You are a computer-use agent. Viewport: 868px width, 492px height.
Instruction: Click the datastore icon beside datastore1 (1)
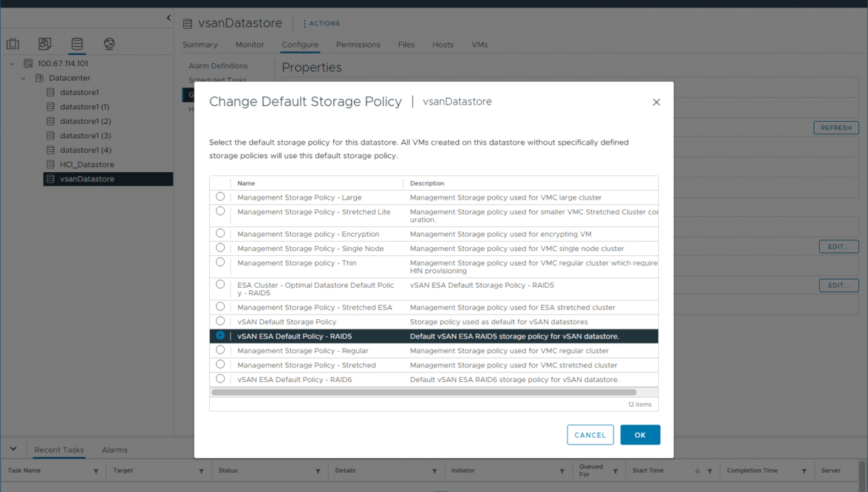50,107
